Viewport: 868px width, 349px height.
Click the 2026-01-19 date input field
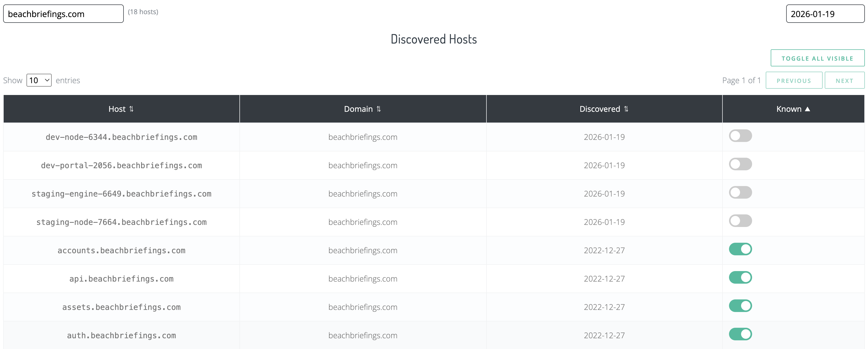(825, 14)
